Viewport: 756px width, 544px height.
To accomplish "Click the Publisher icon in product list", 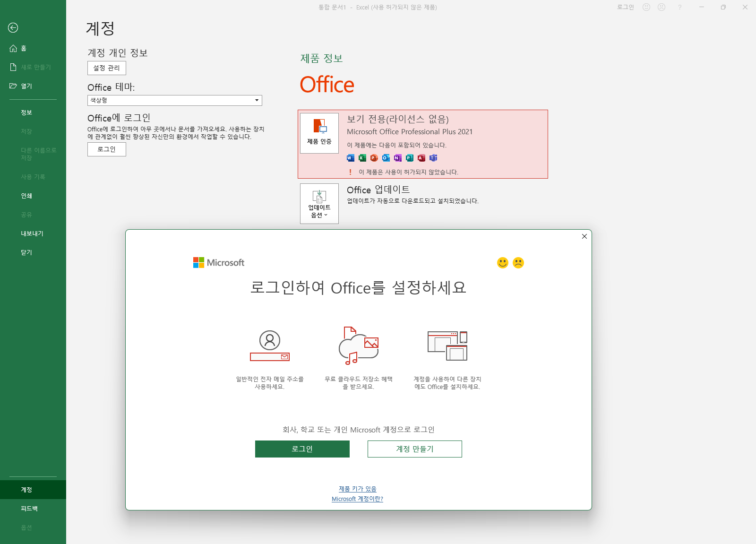I will (x=410, y=158).
